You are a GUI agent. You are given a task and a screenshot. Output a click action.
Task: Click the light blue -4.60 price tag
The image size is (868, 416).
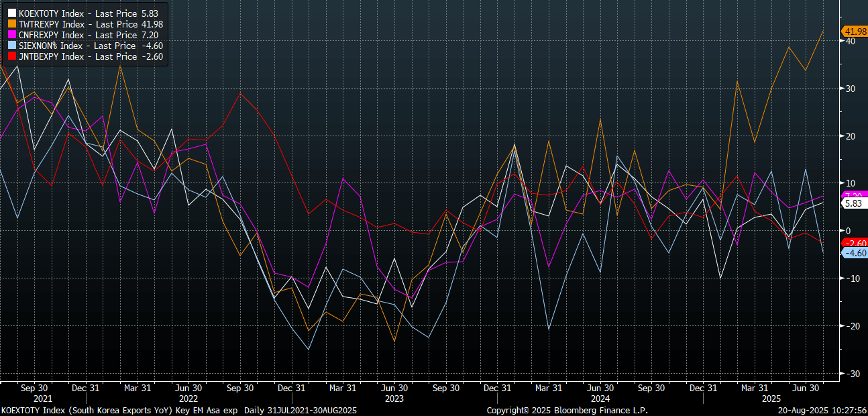click(x=855, y=253)
